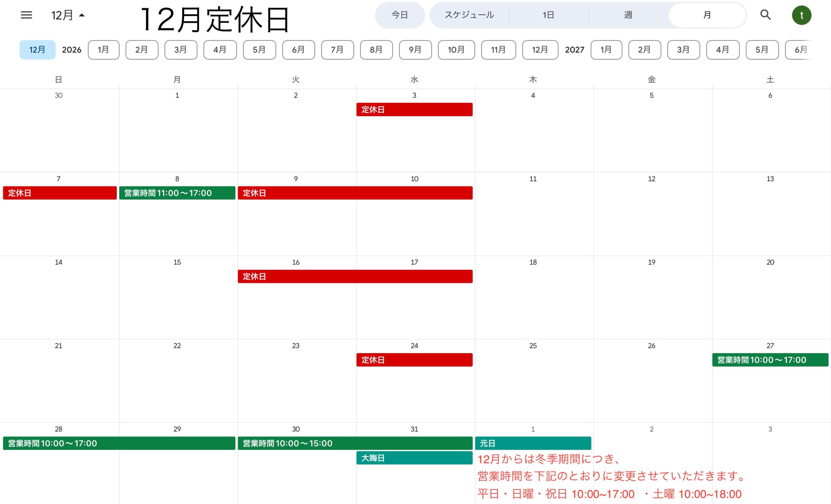Switch to スケジュール view
The width and height of the screenshot is (831, 504).
pos(469,15)
